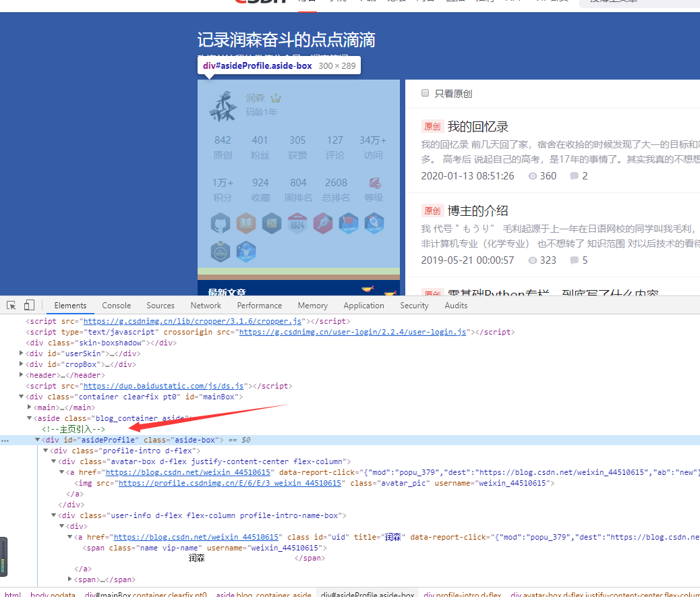Click the pen nib badge medal
Viewport: 700px width, 597px height.
click(323, 223)
